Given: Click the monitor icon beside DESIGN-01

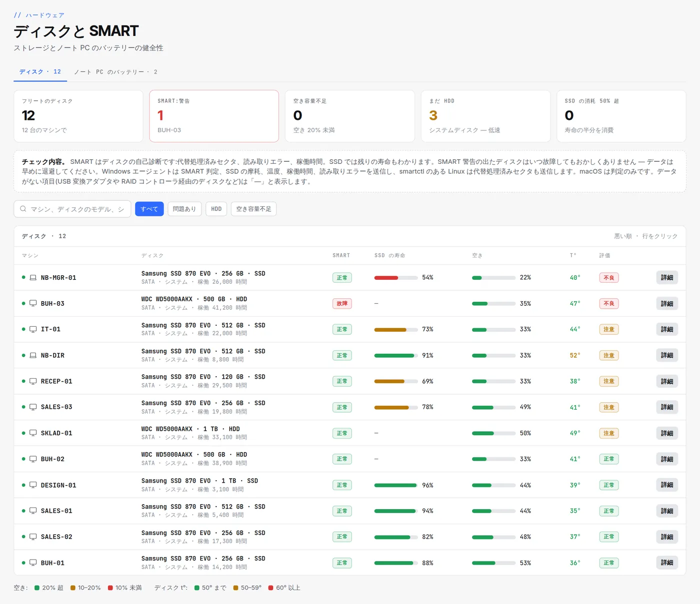Looking at the screenshot, I should click(x=33, y=485).
